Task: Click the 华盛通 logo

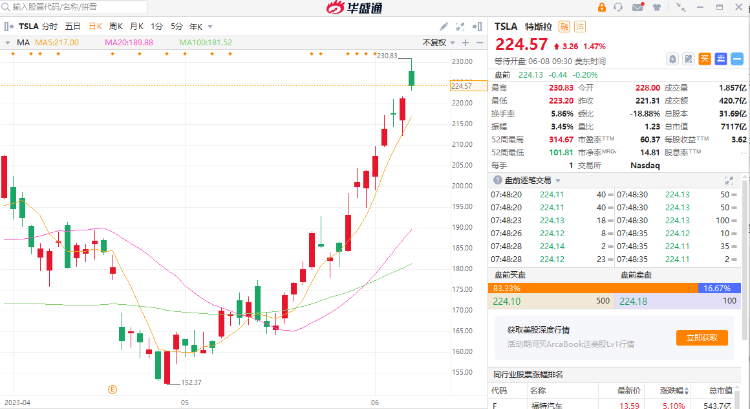Action: tap(354, 7)
